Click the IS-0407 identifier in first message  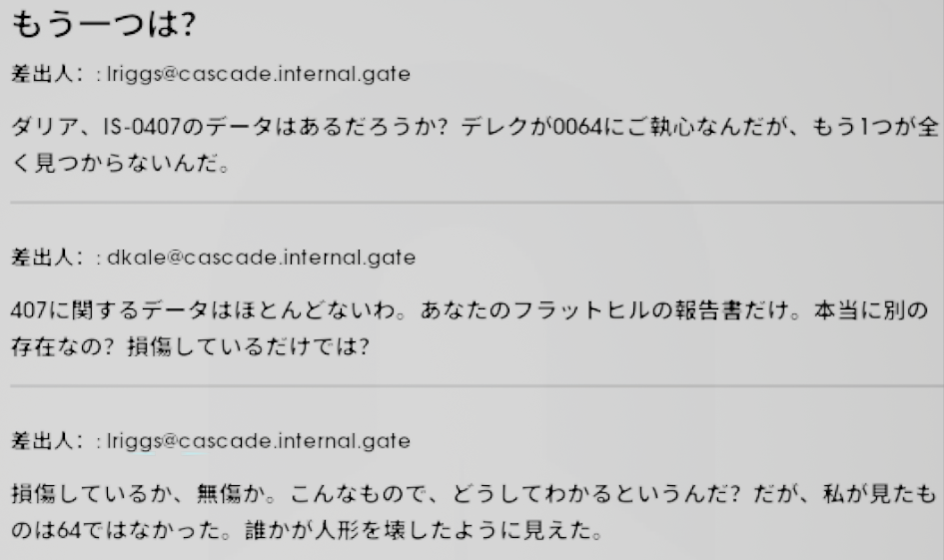[x=142, y=127]
